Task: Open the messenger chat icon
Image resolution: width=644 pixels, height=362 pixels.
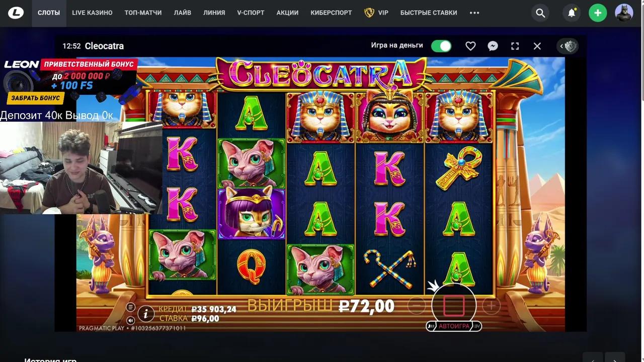Action: coord(493,46)
